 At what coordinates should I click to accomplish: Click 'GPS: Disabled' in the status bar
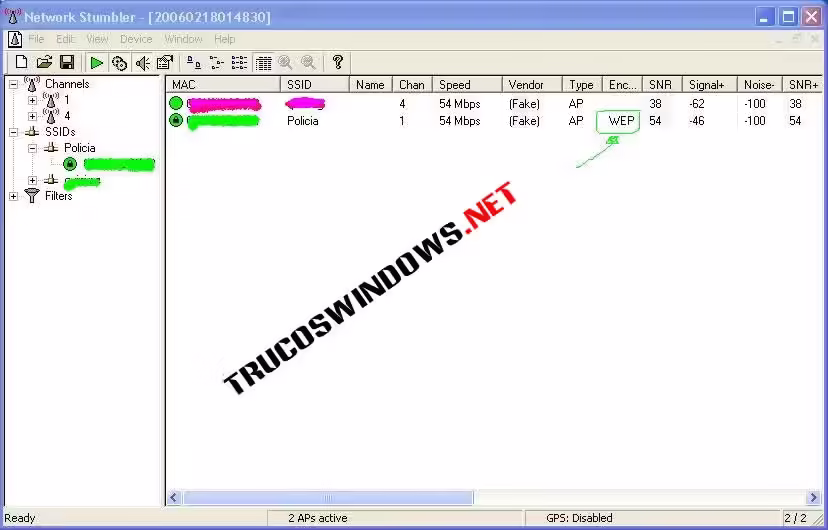pyautogui.click(x=579, y=518)
